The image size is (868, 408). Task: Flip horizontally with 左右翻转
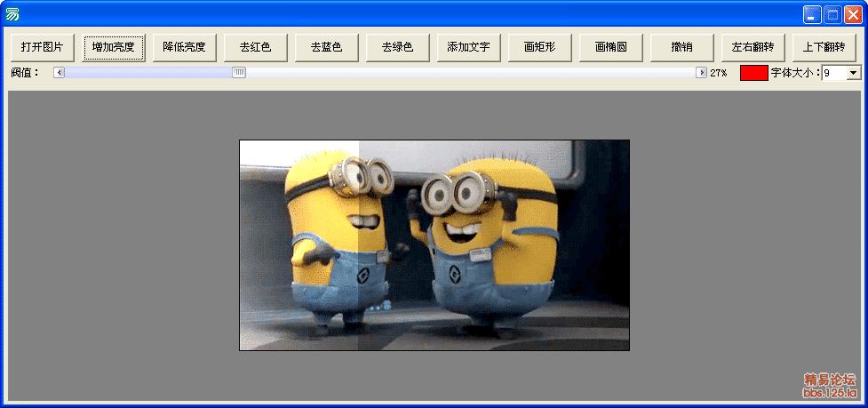(753, 47)
